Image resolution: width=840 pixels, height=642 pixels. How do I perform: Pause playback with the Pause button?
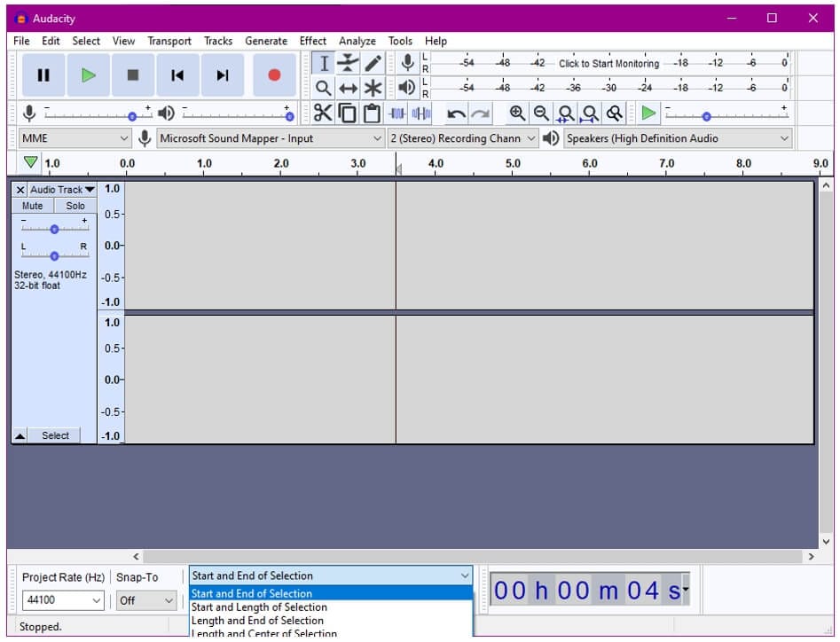tap(43, 75)
